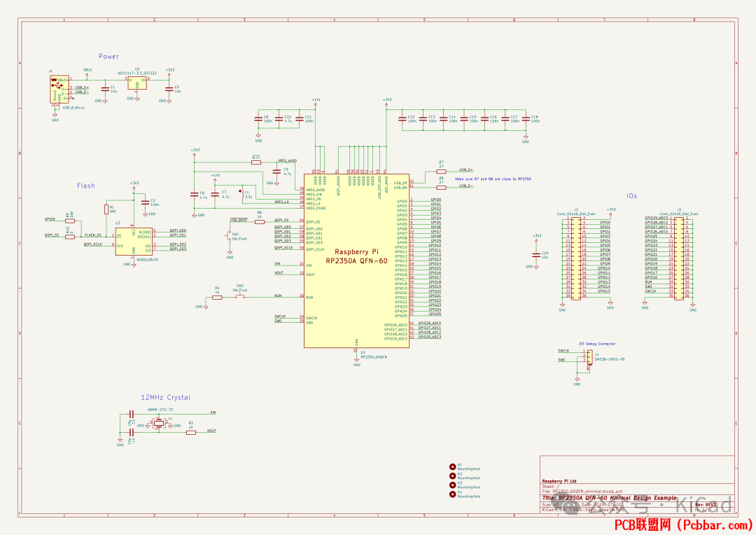Click decoupling capacitor C18
The height and width of the screenshot is (535, 756).
click(x=526, y=118)
